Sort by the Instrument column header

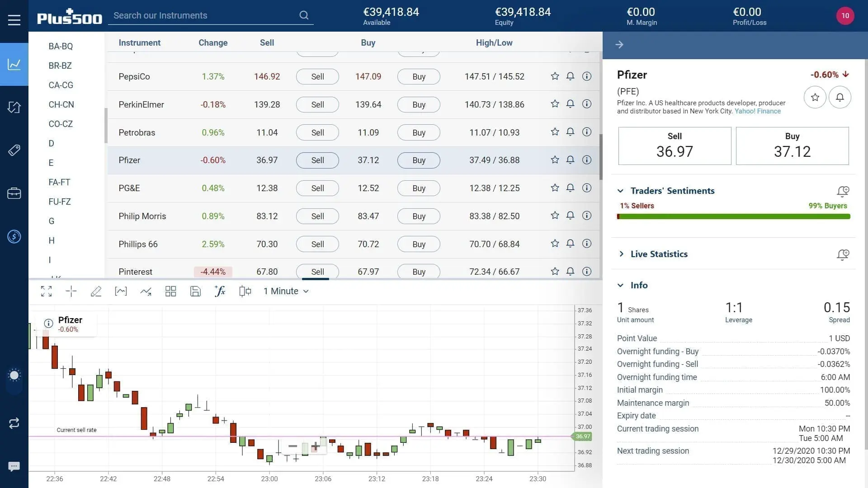(139, 42)
